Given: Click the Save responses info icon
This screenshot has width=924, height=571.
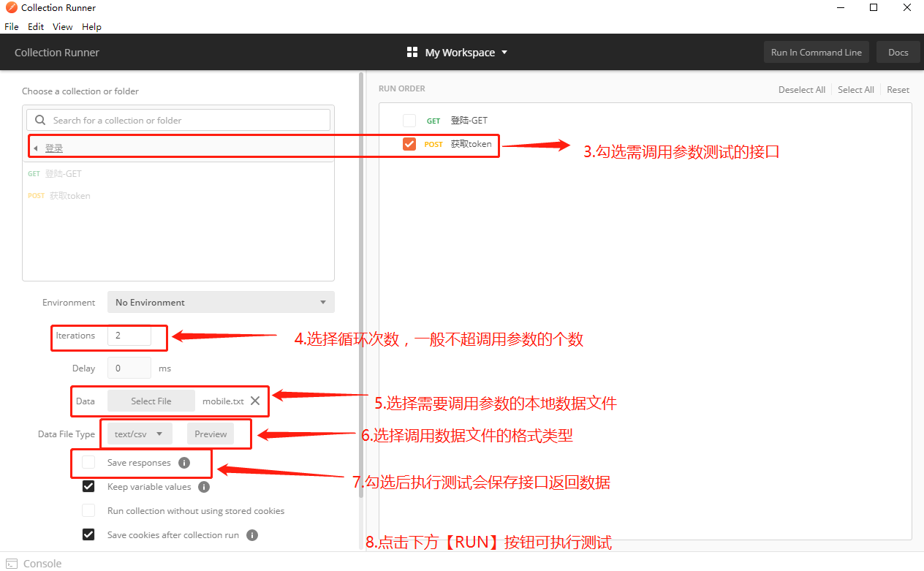Looking at the screenshot, I should pos(184,463).
